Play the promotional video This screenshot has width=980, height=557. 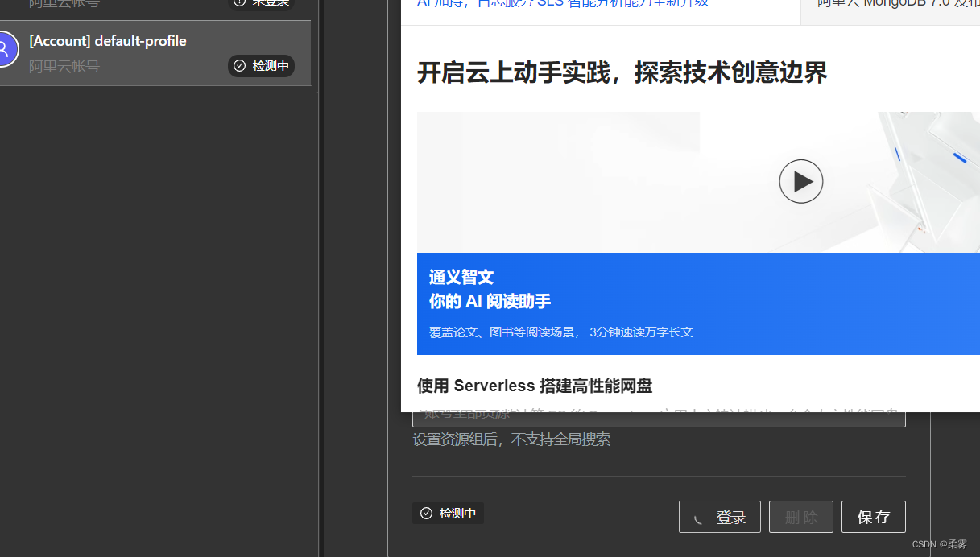click(800, 182)
